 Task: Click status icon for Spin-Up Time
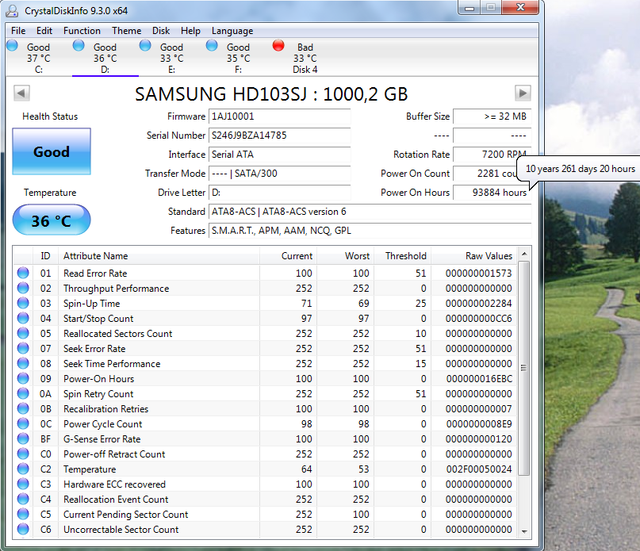[23, 303]
